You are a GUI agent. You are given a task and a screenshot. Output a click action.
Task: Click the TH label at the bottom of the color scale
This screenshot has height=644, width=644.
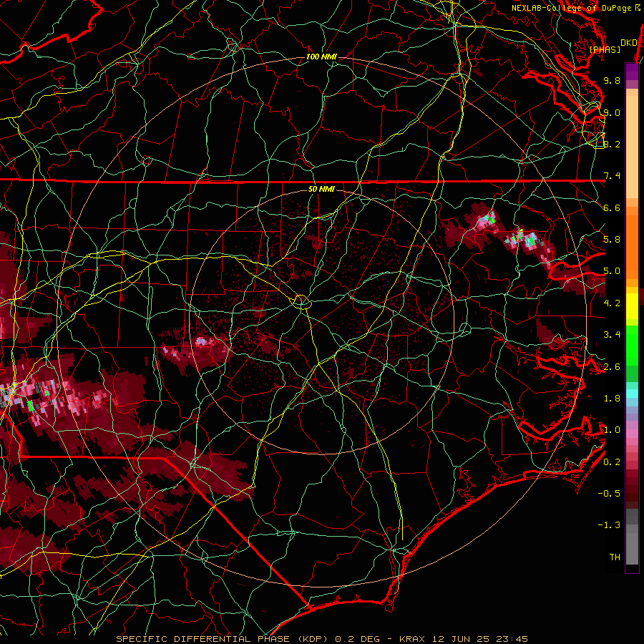point(615,557)
